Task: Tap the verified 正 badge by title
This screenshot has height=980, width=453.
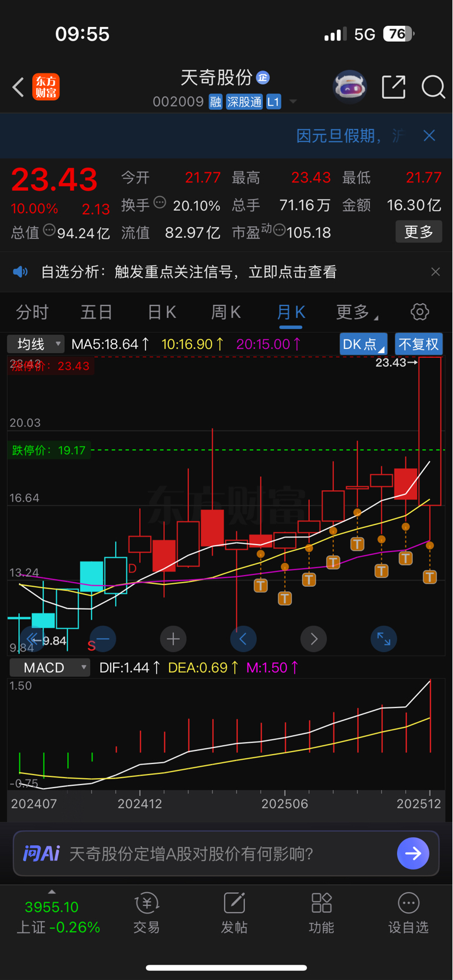Action: pyautogui.click(x=263, y=77)
